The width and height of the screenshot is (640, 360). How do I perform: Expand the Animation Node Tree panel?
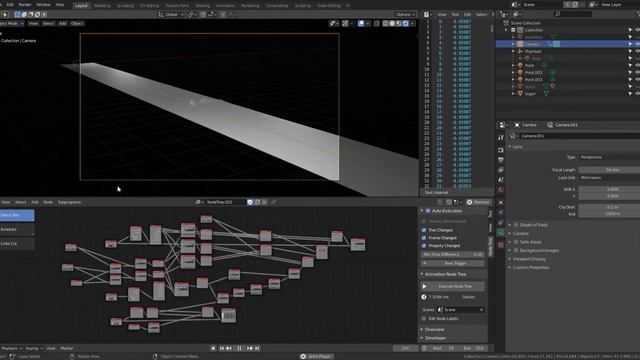pyautogui.click(x=445, y=274)
